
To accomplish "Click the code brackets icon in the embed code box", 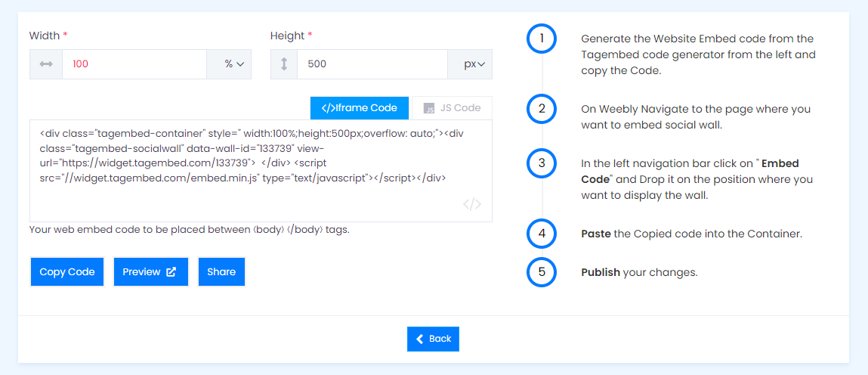I will click(471, 204).
